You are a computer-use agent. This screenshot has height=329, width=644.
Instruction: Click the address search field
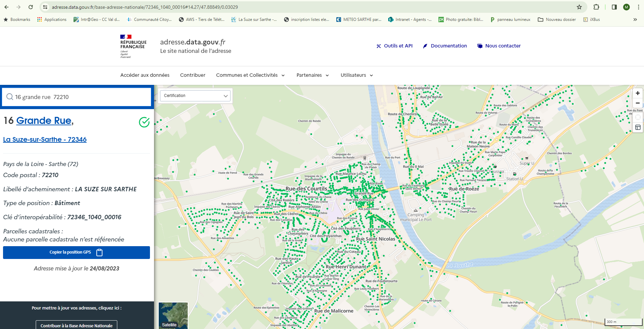tap(81, 97)
